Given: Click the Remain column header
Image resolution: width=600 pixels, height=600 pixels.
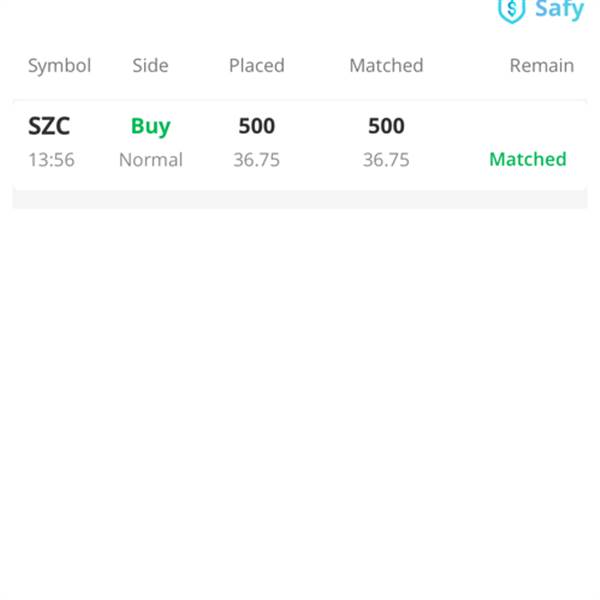Looking at the screenshot, I should (542, 65).
